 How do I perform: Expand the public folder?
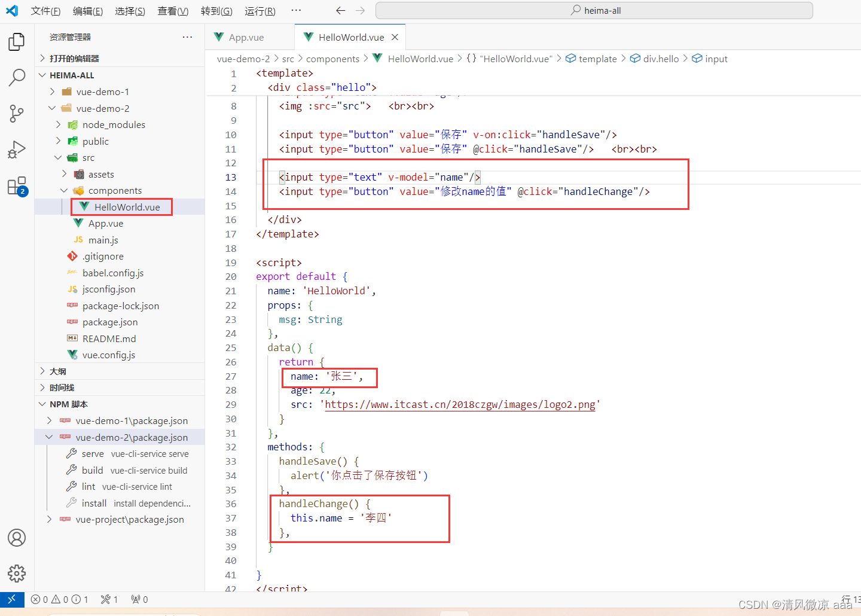(x=120, y=141)
